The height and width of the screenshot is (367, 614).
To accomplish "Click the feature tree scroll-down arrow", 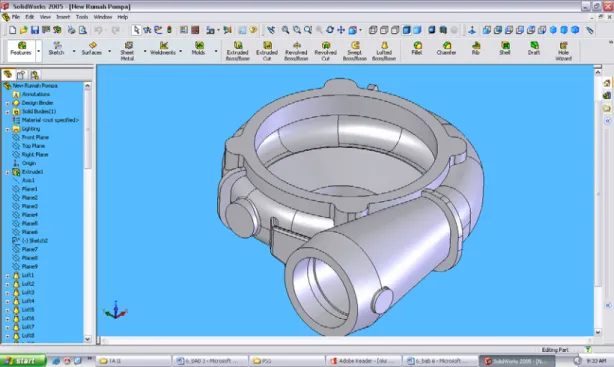I will point(88,339).
